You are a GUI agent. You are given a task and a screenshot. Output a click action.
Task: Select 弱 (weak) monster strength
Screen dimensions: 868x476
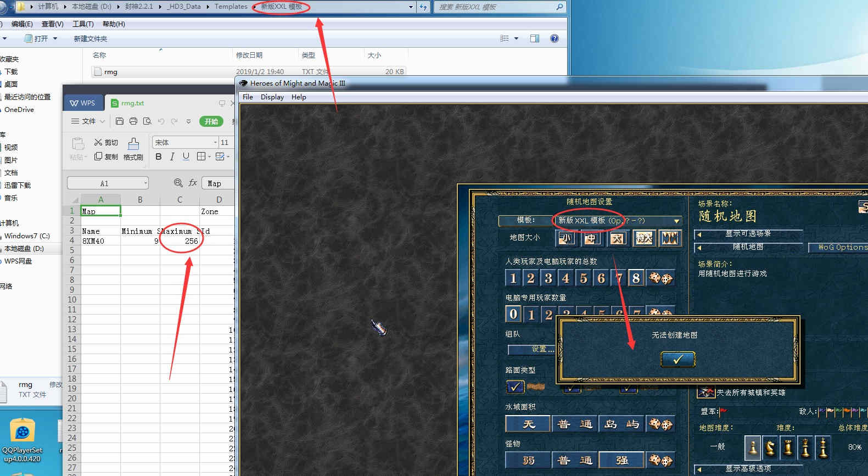[x=528, y=460]
